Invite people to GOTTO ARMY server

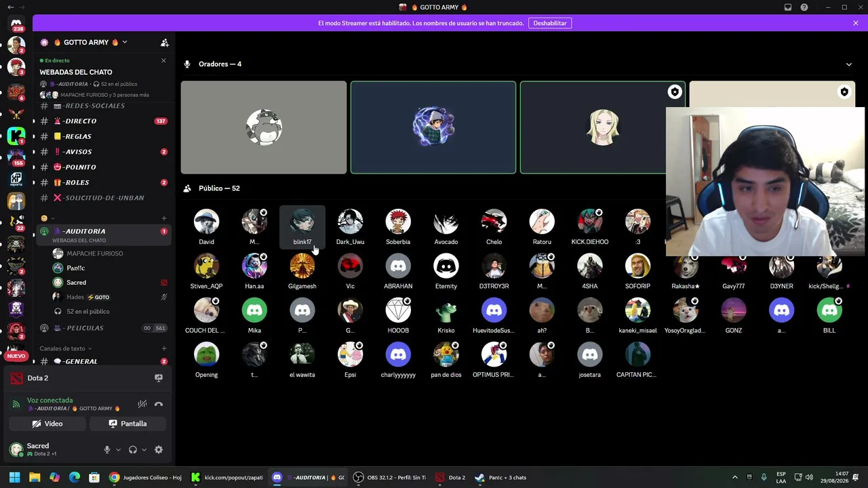click(x=164, y=43)
